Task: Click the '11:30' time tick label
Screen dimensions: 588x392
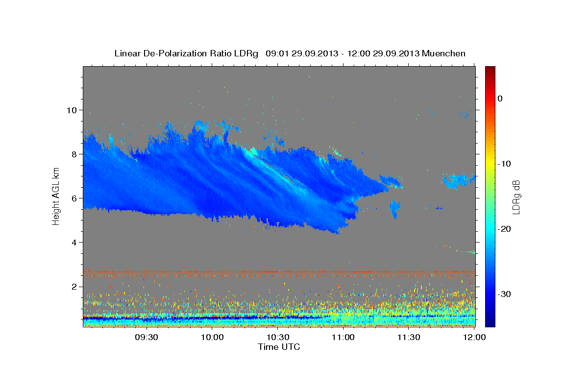Action: point(409,338)
